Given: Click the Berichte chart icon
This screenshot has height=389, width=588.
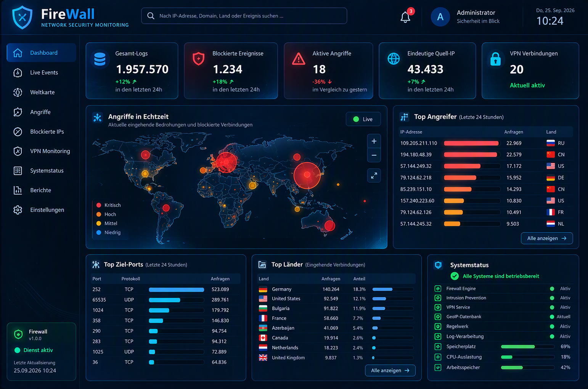Looking at the screenshot, I should 18,190.
